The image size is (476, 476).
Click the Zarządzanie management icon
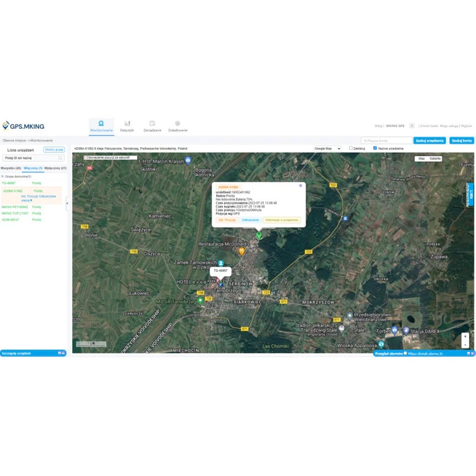[x=152, y=123]
